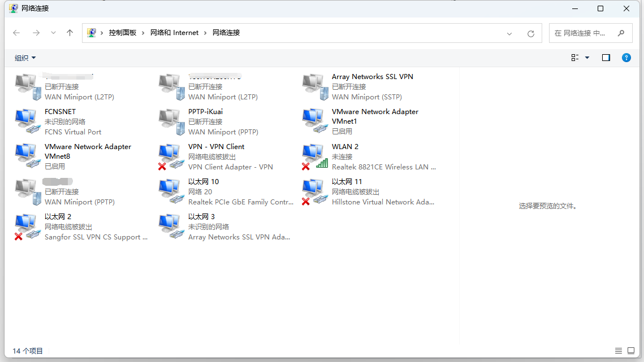Click text Realtek PCIe GbE Family Contr...
Viewport: 644px width, 362px height.
241,202
